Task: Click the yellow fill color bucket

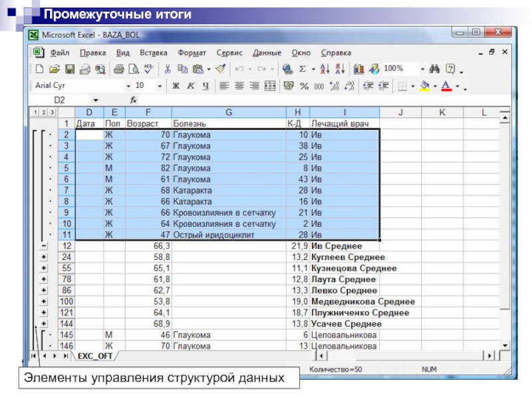Action: pyautogui.click(x=424, y=86)
